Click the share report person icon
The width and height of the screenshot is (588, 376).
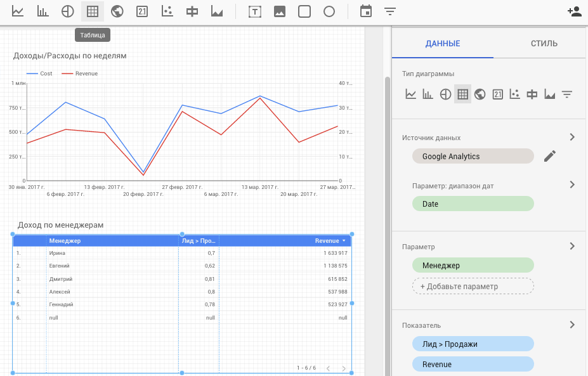[575, 11]
